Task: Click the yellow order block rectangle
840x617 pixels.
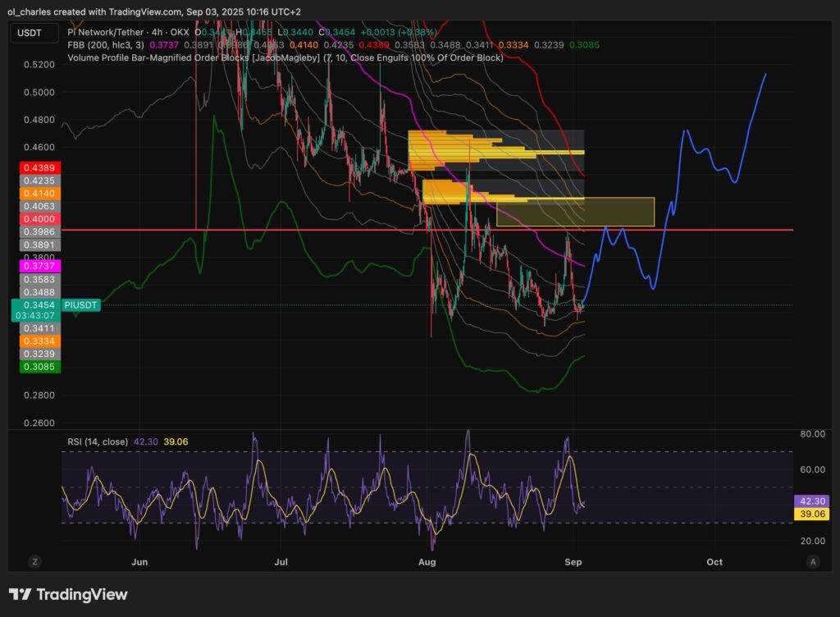Action: point(574,212)
